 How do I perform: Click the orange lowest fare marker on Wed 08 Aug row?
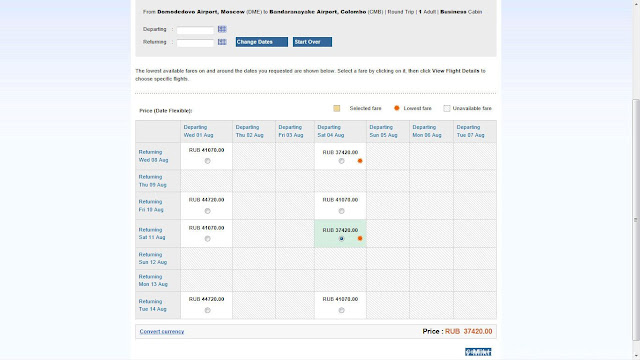360,161
